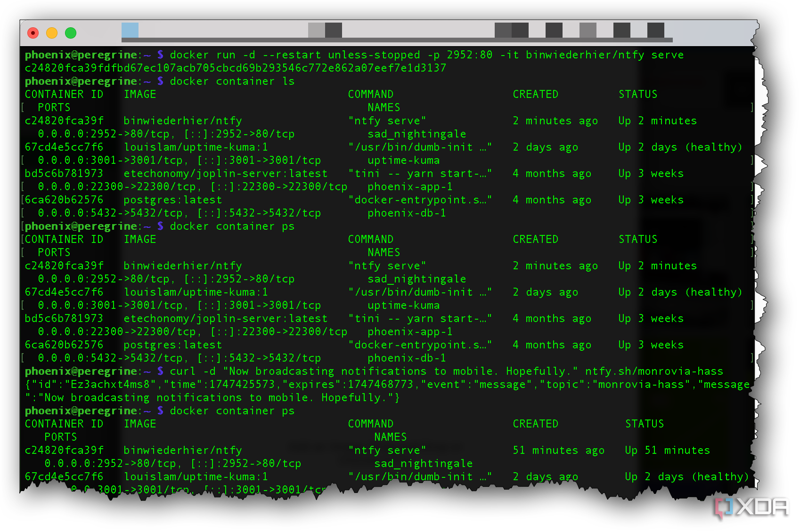This screenshot has width=800, height=532.
Task: Click 'COMMAND' header under docker container ls
Action: click(x=371, y=95)
